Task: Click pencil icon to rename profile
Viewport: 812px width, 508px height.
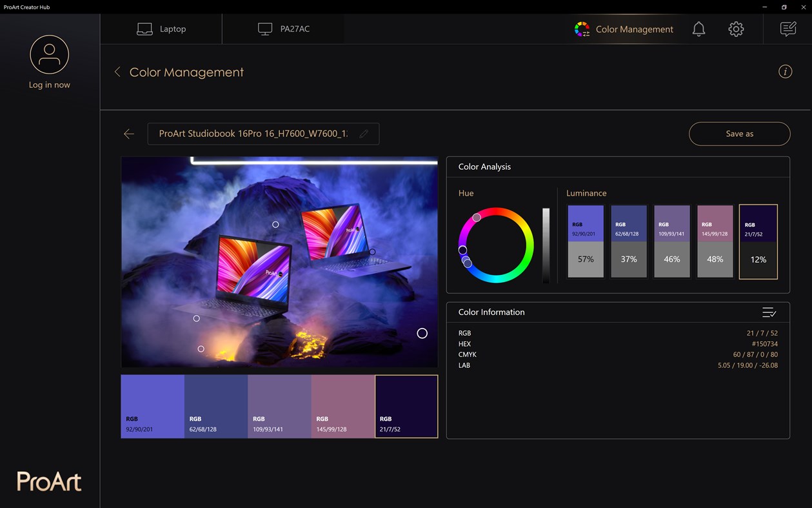Action: (x=364, y=134)
